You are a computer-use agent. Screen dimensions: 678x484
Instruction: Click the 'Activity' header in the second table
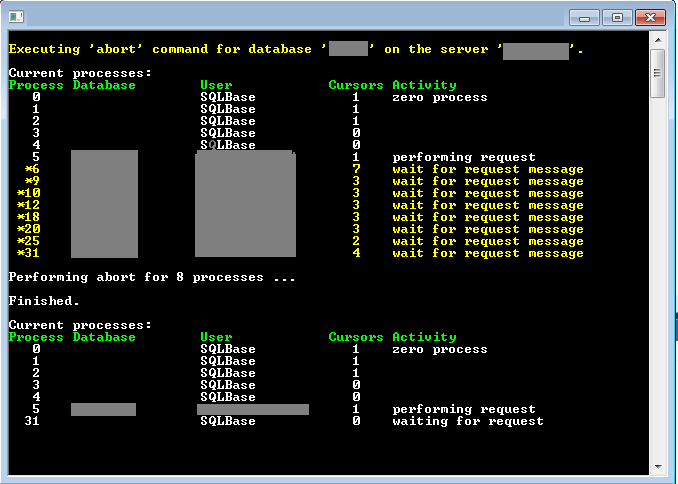424,337
